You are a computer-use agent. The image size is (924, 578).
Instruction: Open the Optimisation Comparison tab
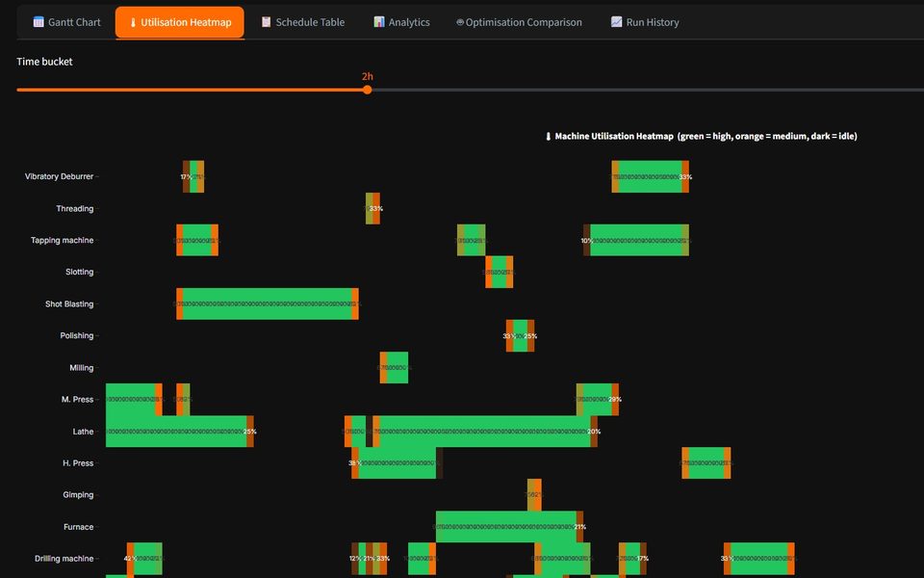[x=519, y=22]
